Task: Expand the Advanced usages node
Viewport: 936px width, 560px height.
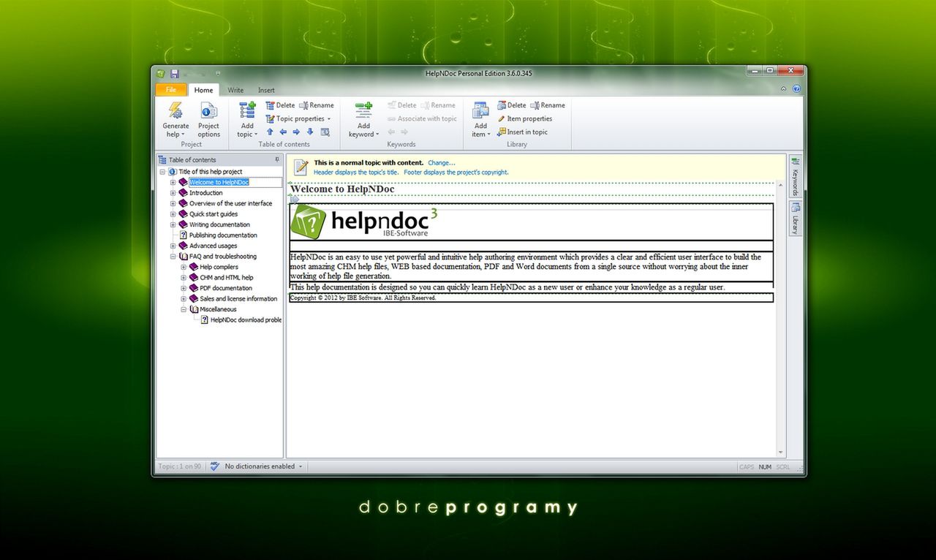Action: pyautogui.click(x=173, y=246)
